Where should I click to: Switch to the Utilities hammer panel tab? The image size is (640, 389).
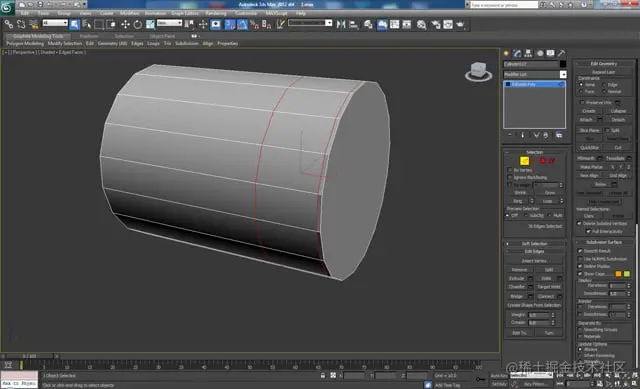click(562, 53)
